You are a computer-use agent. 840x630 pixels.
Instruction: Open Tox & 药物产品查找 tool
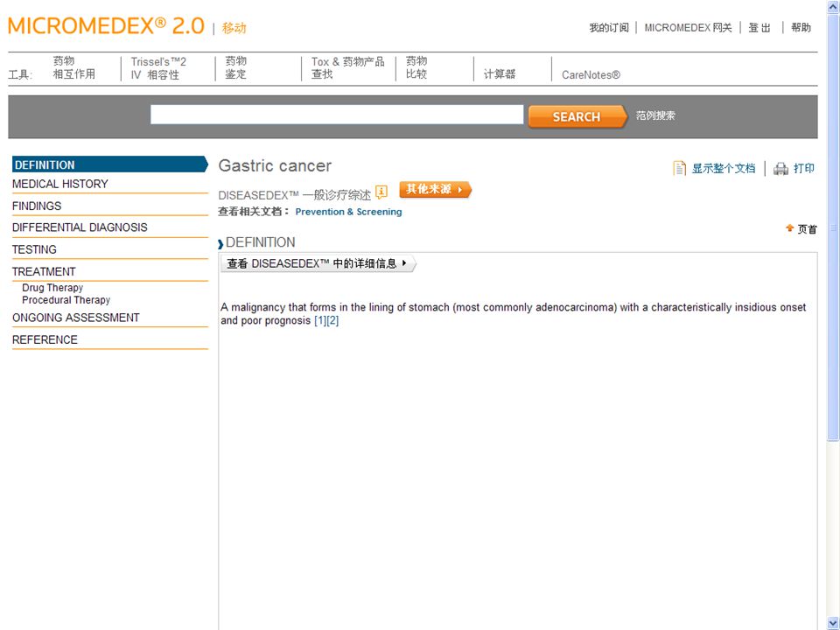pos(347,67)
